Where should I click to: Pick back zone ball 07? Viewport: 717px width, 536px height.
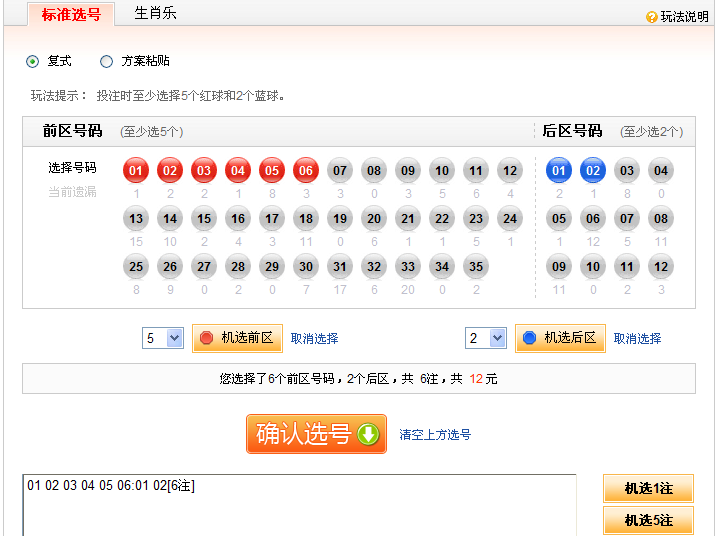(626, 218)
